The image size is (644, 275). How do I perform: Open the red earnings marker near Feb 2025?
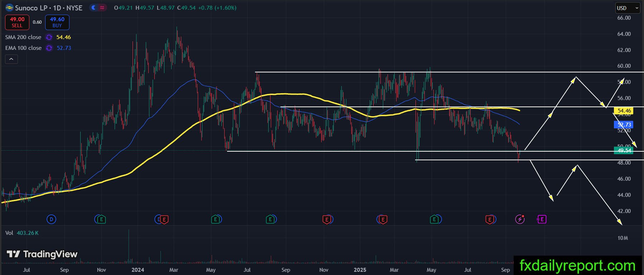tap(383, 219)
